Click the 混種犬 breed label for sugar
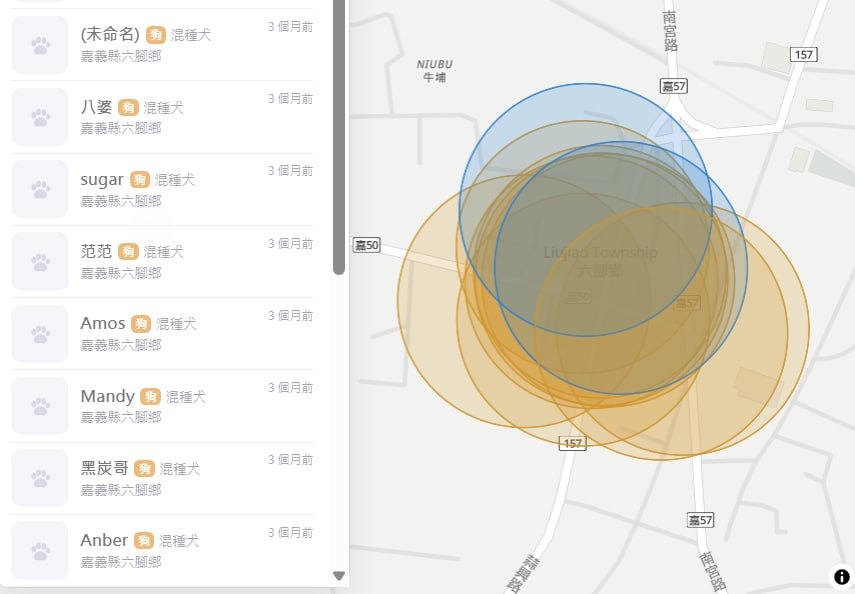The height and width of the screenshot is (594, 855). coord(174,179)
